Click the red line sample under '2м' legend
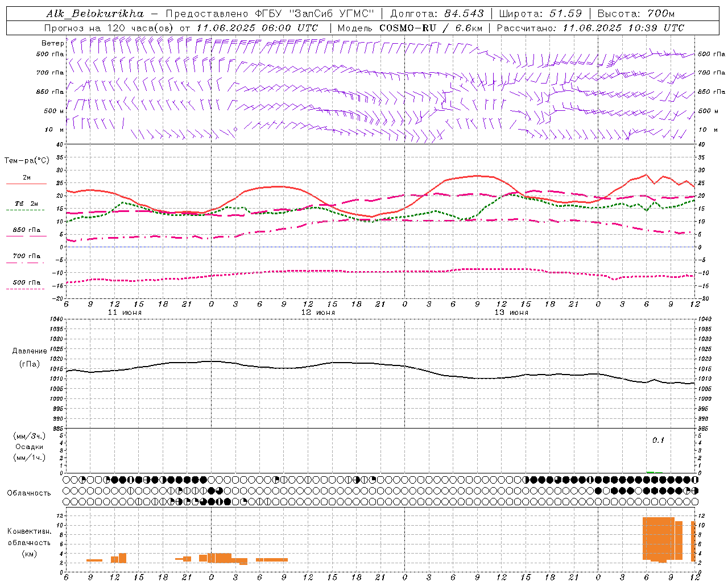The width and height of the screenshot is (728, 582). click(26, 184)
